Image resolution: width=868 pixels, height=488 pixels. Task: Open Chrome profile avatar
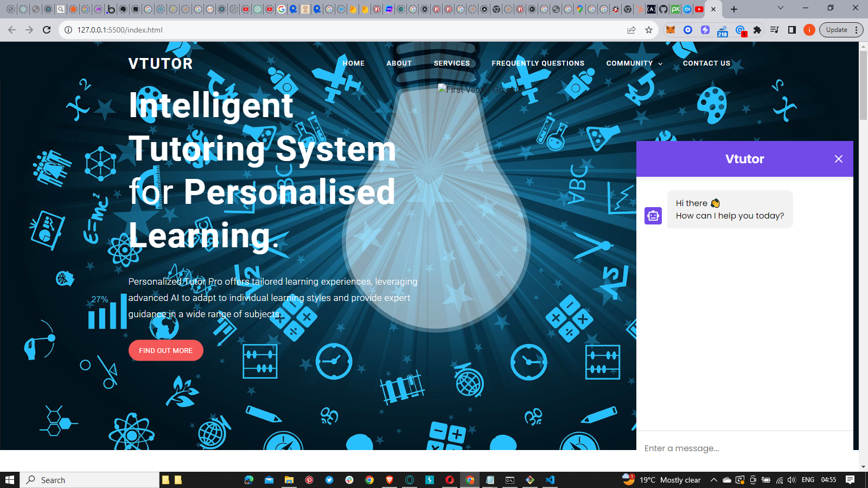point(809,30)
